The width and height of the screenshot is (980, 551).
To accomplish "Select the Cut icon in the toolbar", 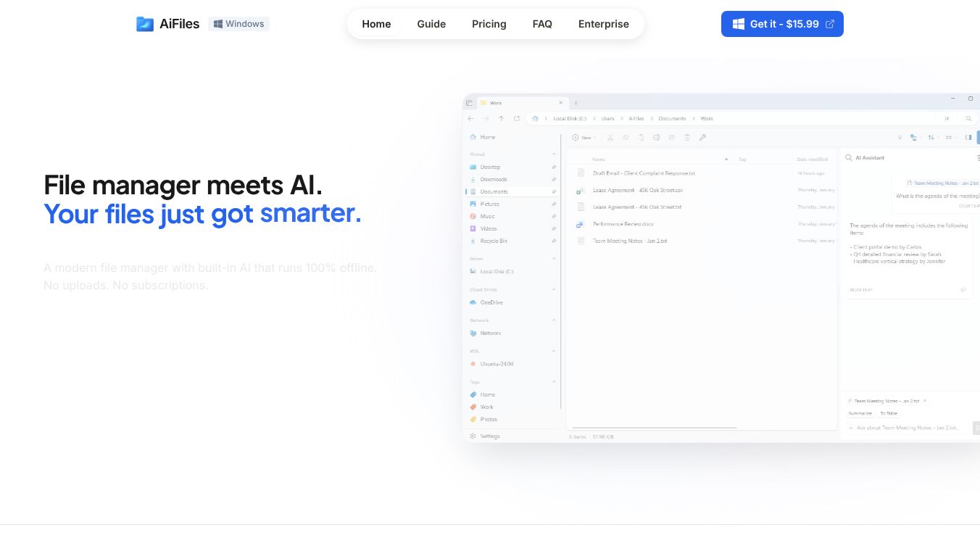I will [611, 137].
